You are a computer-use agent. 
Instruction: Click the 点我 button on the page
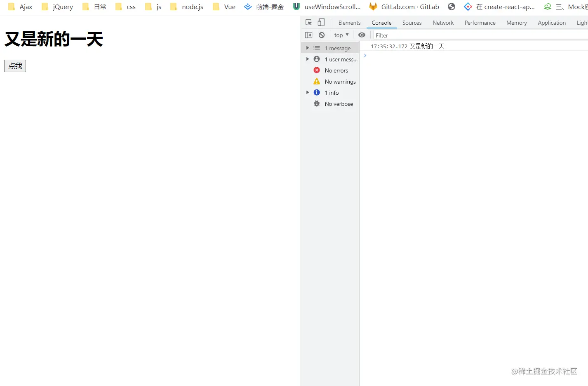pos(15,66)
